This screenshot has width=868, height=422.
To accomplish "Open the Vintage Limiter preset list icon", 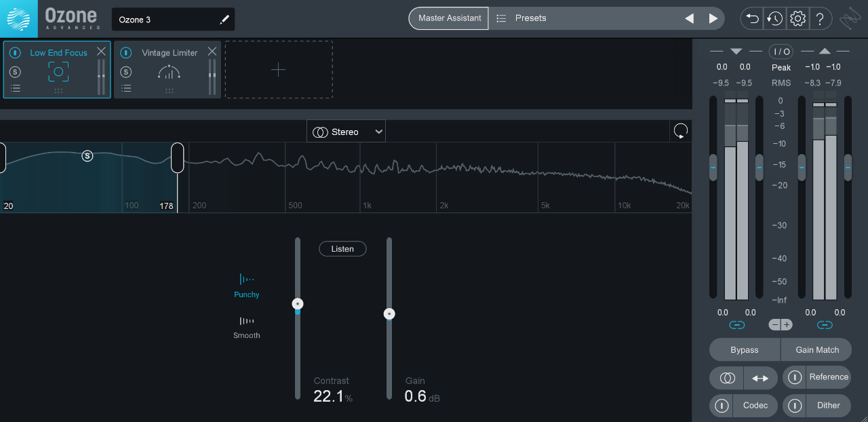I will [126, 88].
